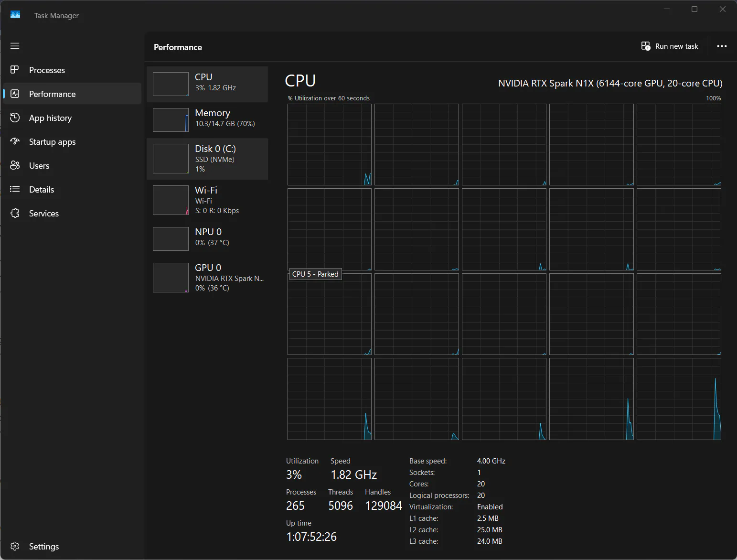Screen dimensions: 737x560
Task: Click the CPU 5 - Parked tooltip label
Action: [315, 274]
